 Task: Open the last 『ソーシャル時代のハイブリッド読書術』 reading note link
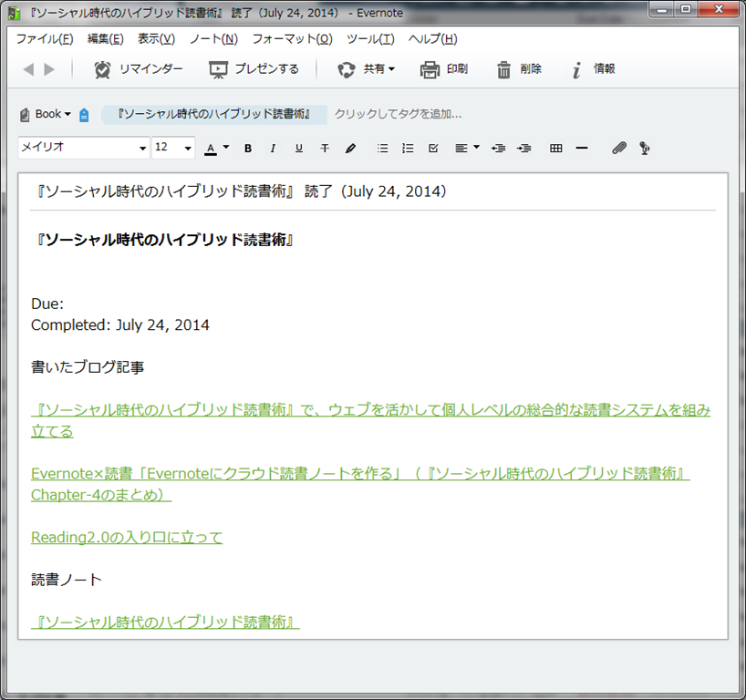coord(165,622)
